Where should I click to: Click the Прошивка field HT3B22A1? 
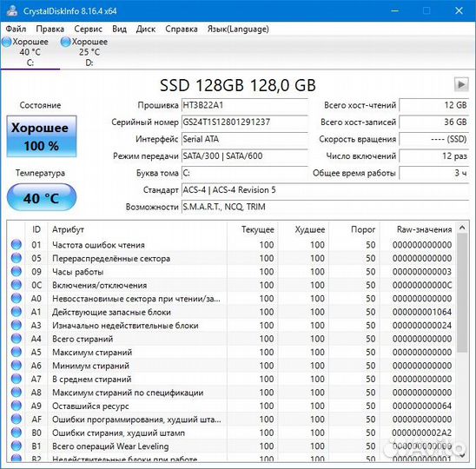[244, 105]
